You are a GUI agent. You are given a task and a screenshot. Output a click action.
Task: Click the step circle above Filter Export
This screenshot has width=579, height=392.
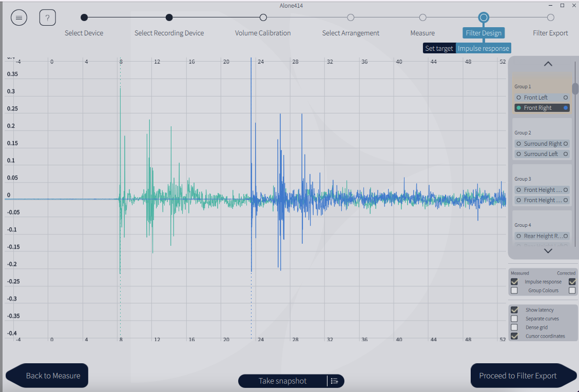pyautogui.click(x=551, y=17)
